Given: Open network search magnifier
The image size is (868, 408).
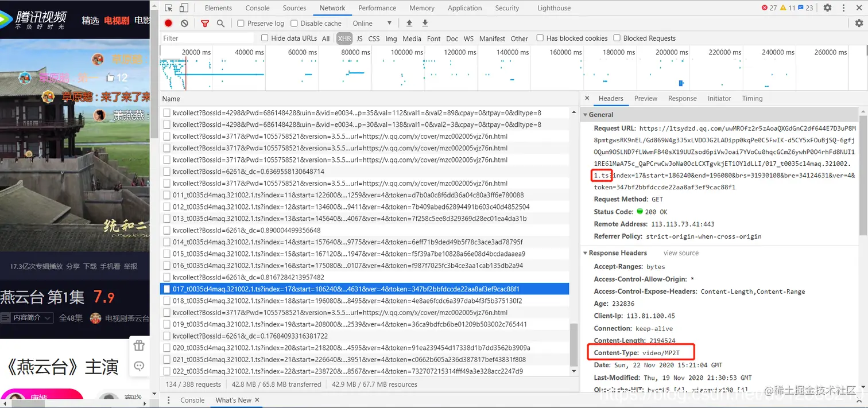Looking at the screenshot, I should pyautogui.click(x=220, y=23).
